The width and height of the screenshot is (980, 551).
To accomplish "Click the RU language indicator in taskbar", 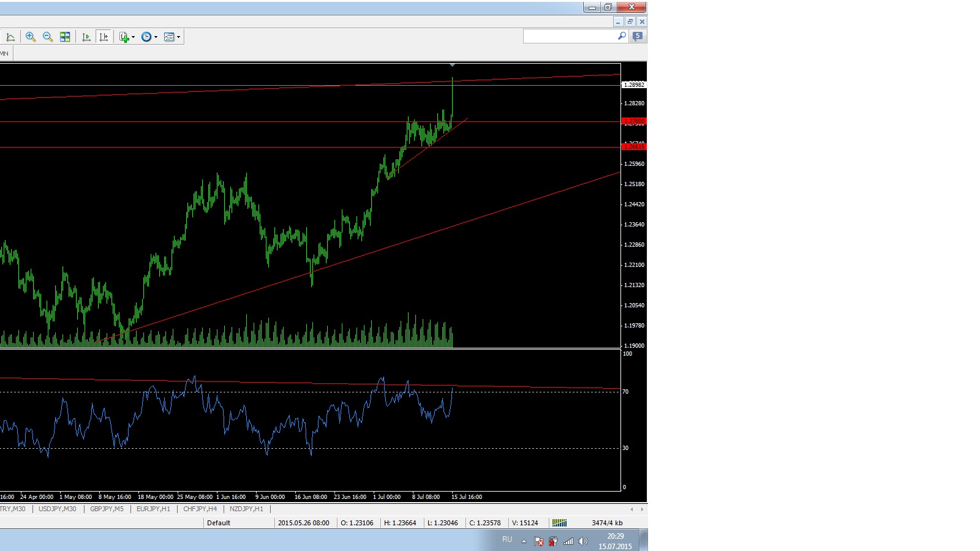I will tap(507, 539).
